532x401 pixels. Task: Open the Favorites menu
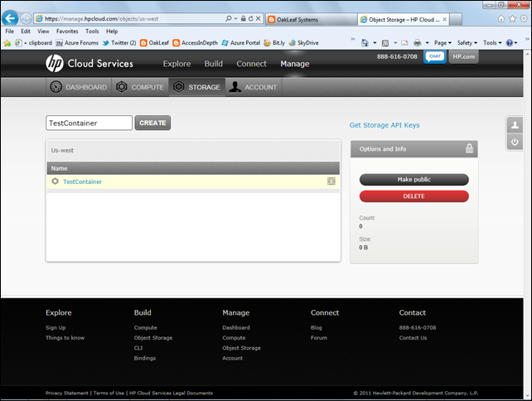point(67,31)
